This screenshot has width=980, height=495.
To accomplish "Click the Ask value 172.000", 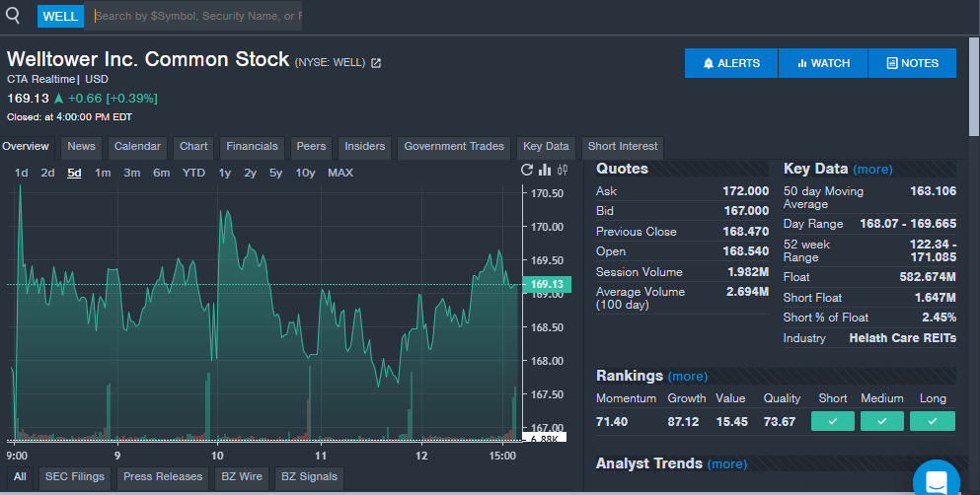I will point(746,191).
